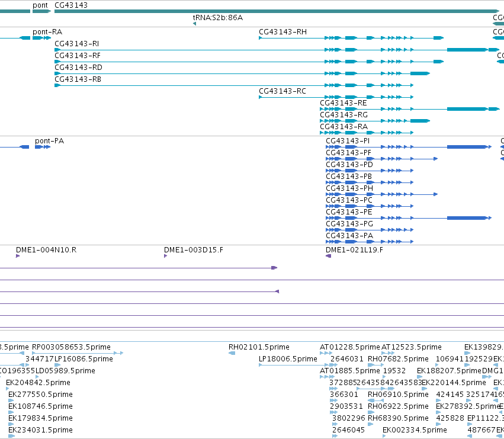The width and height of the screenshot is (504, 439).
Task: Click the EK220144.5prime EST label
Action: (x=454, y=383)
